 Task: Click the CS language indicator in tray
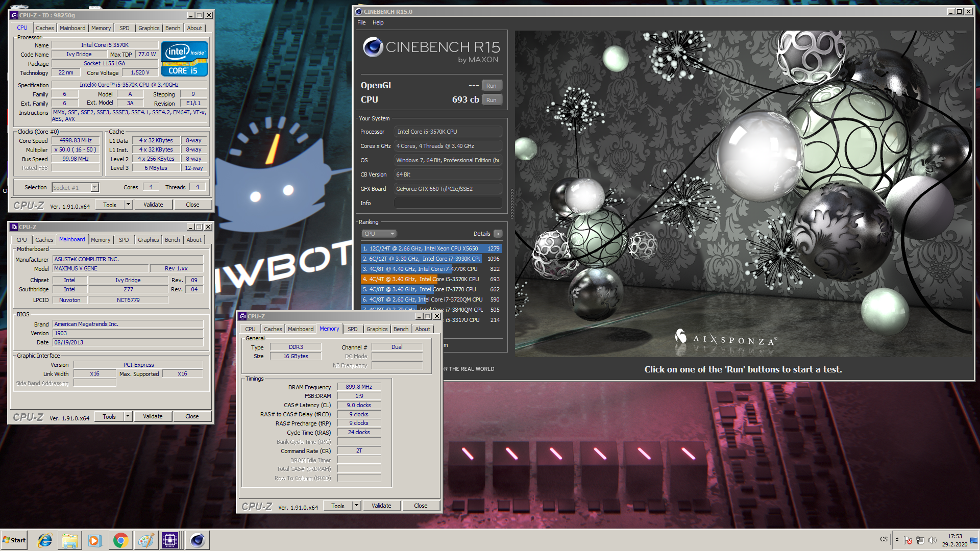click(x=884, y=539)
